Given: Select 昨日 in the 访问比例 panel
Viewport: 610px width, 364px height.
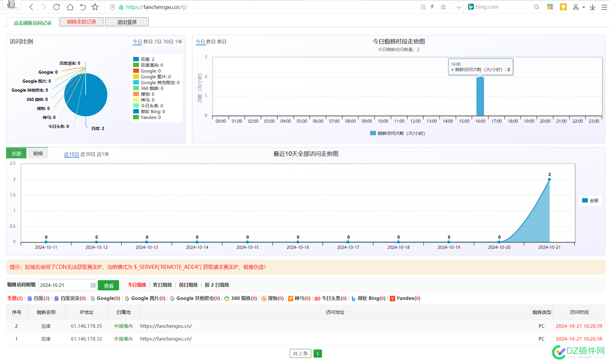Looking at the screenshot, I should pyautogui.click(x=148, y=42).
